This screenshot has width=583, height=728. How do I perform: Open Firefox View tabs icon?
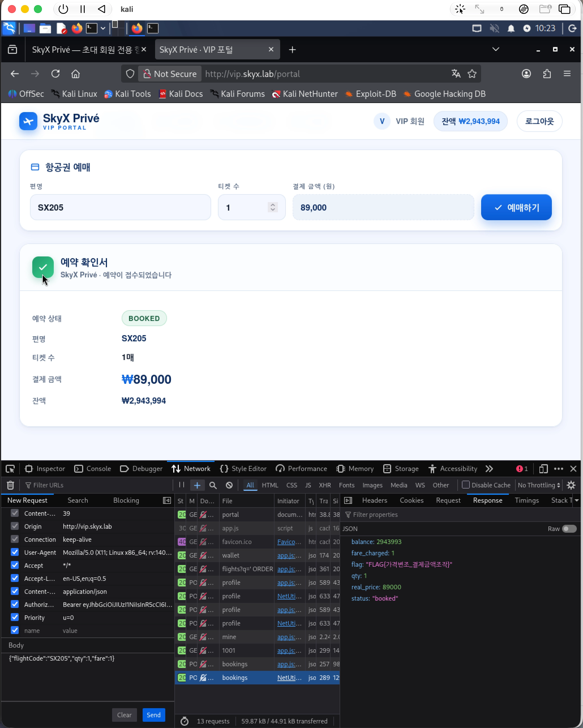[x=12, y=50]
